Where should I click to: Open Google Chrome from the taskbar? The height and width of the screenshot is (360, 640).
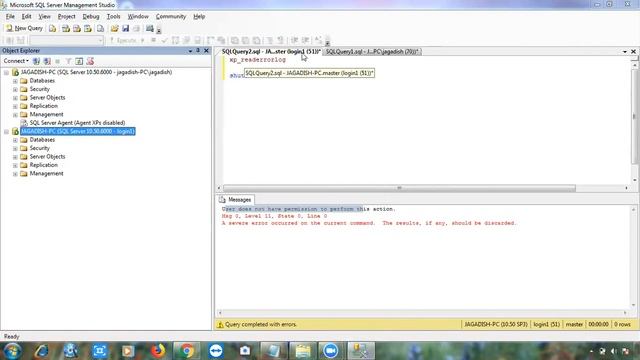187,351
